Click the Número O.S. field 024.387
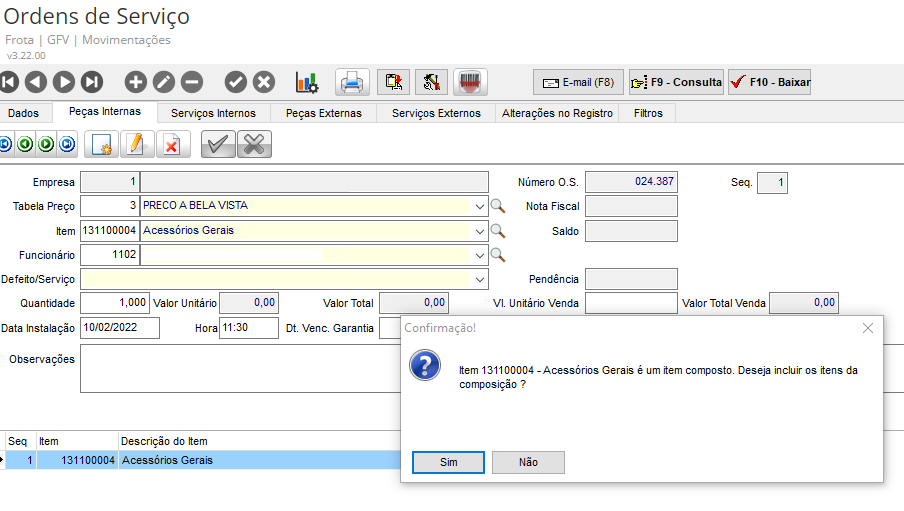 pos(631,182)
